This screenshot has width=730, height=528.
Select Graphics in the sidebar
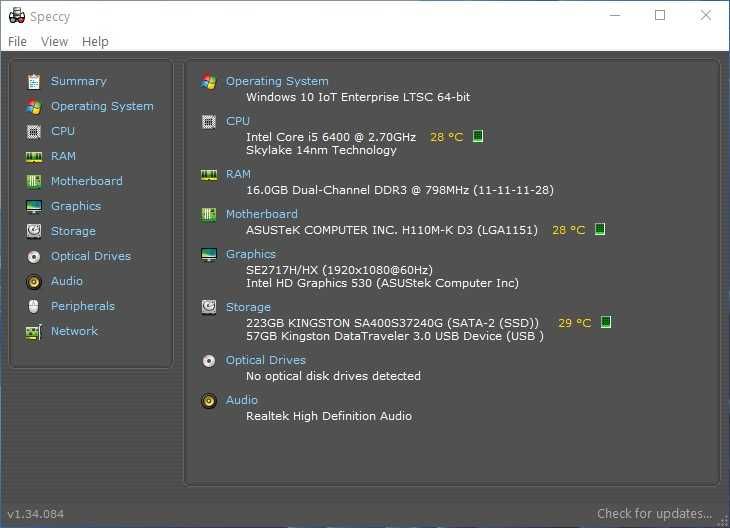(76, 206)
